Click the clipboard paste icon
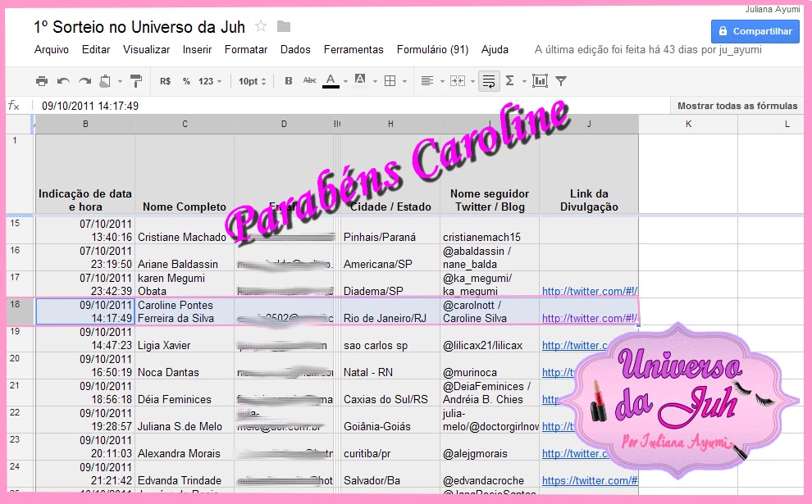812x504 pixels. (x=105, y=81)
